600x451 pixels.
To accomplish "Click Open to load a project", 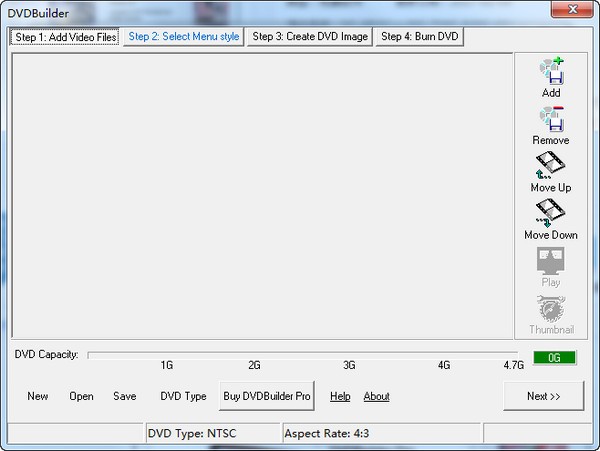I will click(81, 396).
